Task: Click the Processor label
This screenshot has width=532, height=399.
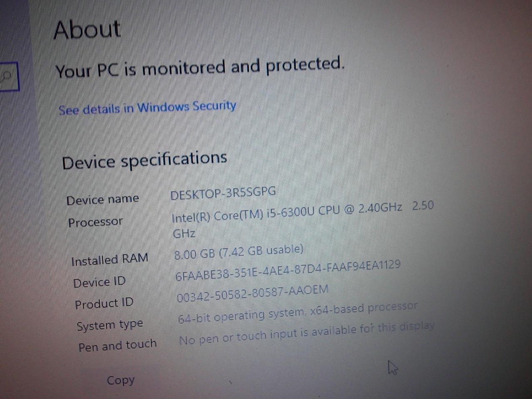Action: click(96, 222)
